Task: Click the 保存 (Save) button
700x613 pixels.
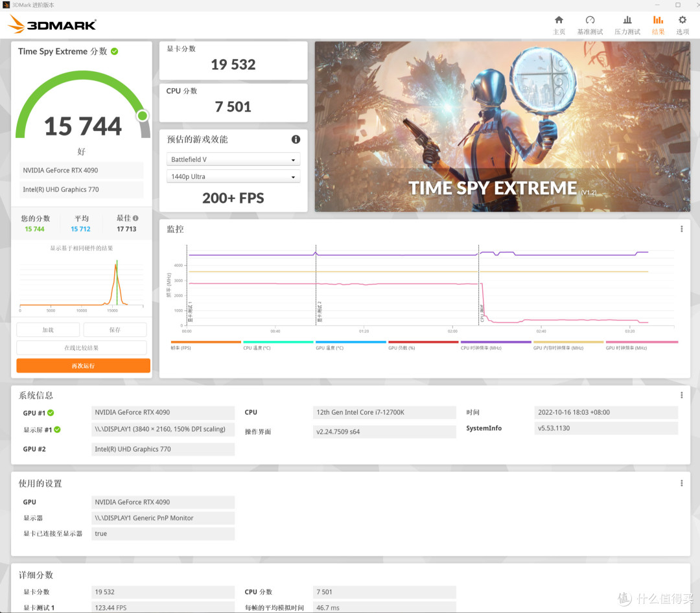Action: point(115,330)
